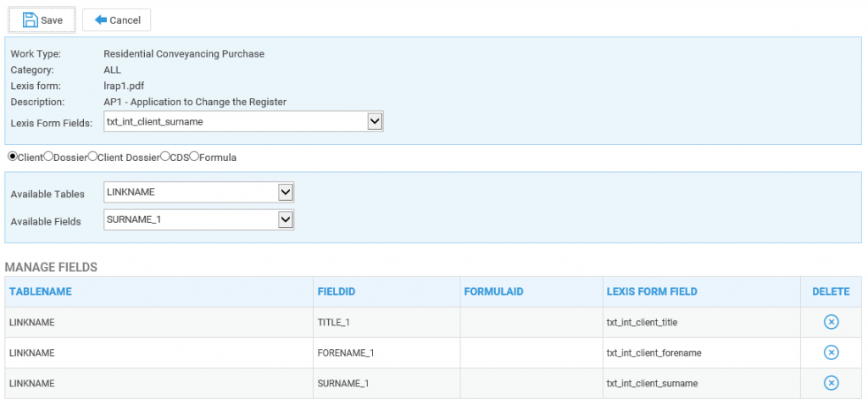The height and width of the screenshot is (405, 868).
Task: Select the Formula radio button
Action: pos(194,157)
